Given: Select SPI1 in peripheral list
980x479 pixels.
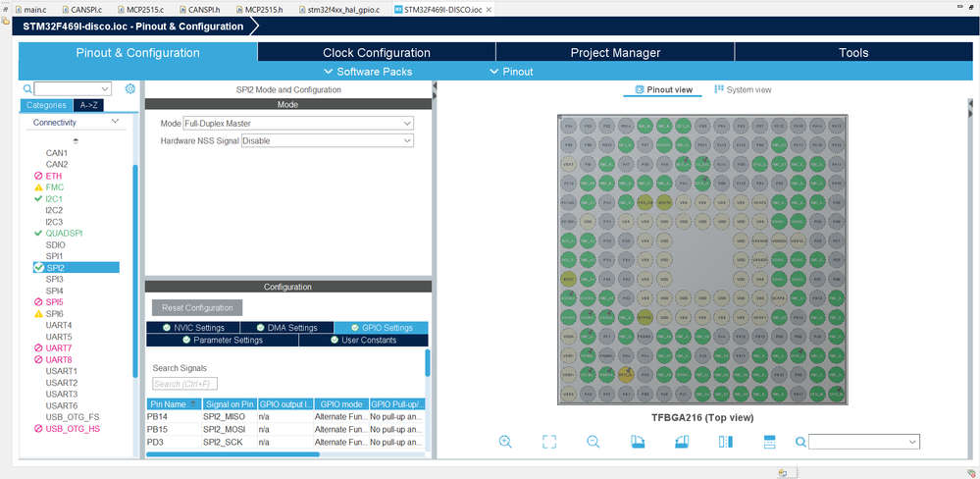Looking at the screenshot, I should (54, 256).
